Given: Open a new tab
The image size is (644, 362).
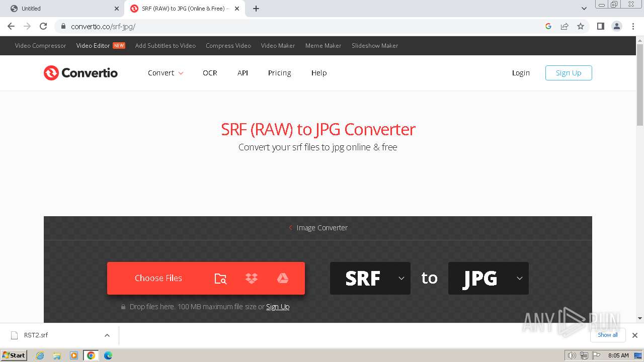Looking at the screenshot, I should point(256,9).
